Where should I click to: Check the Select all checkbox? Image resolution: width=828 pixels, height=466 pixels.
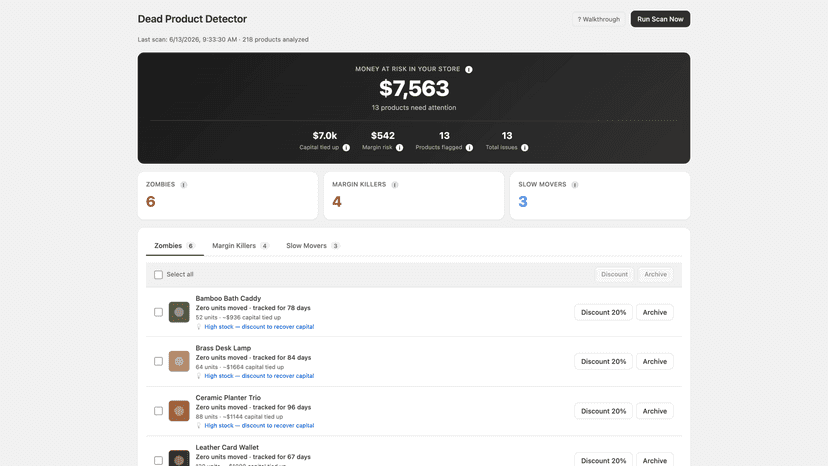click(158, 275)
